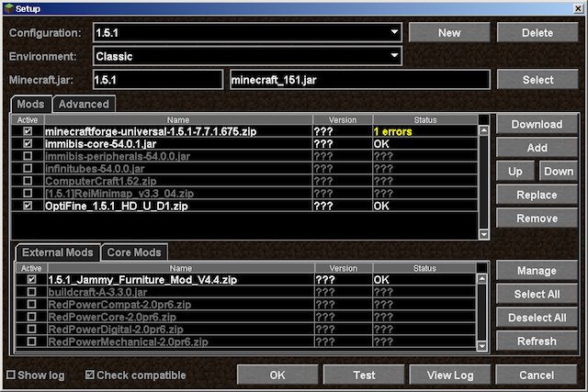Close the Setup window

578,8
